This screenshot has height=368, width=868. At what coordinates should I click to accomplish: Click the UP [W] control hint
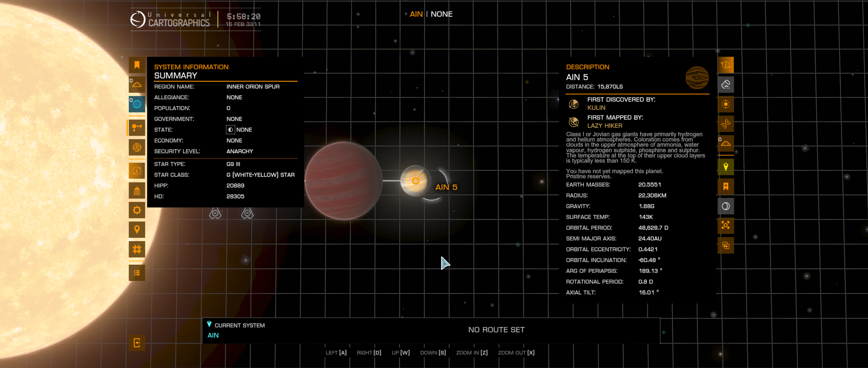click(x=401, y=353)
